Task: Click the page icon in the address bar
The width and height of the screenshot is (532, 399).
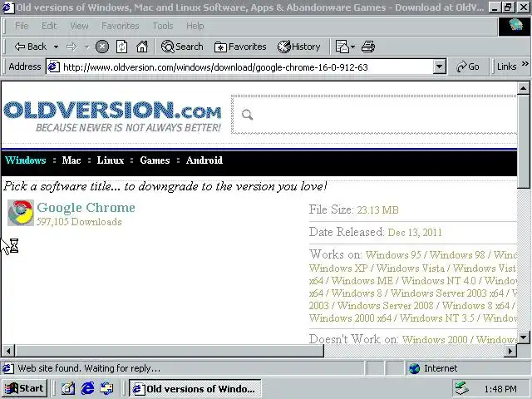Action: click(53, 66)
